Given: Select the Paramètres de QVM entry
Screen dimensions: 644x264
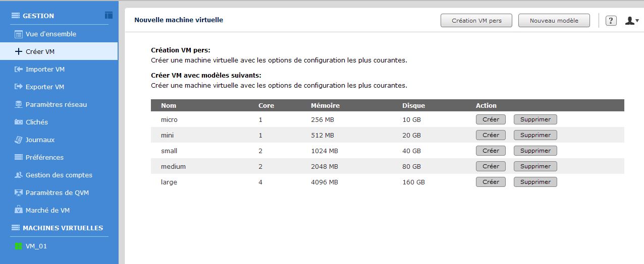Looking at the screenshot, I should [57, 193].
